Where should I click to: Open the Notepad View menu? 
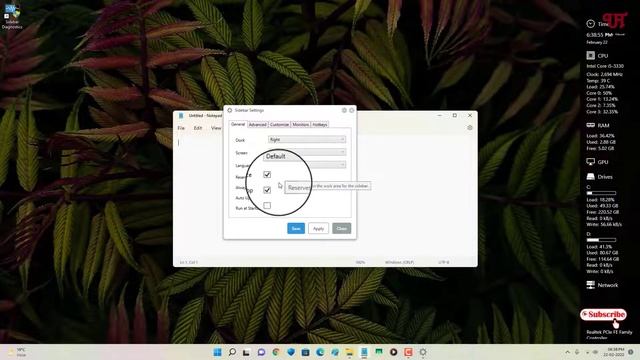pos(216,128)
